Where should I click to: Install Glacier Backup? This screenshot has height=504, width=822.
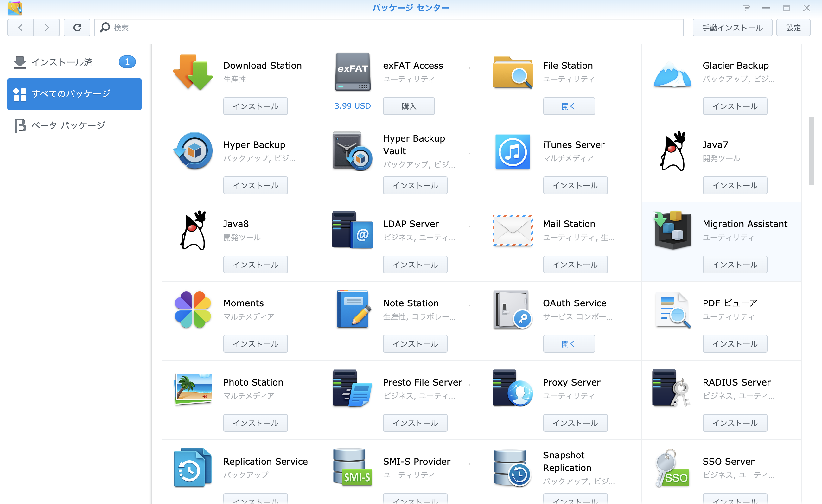[735, 106]
